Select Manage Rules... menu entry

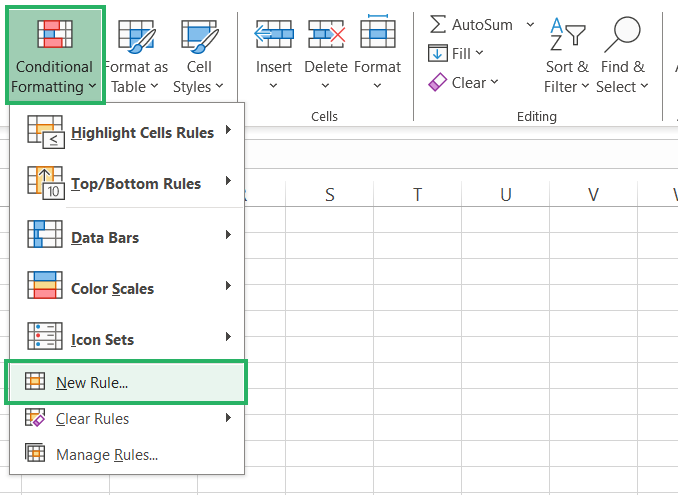tap(107, 455)
